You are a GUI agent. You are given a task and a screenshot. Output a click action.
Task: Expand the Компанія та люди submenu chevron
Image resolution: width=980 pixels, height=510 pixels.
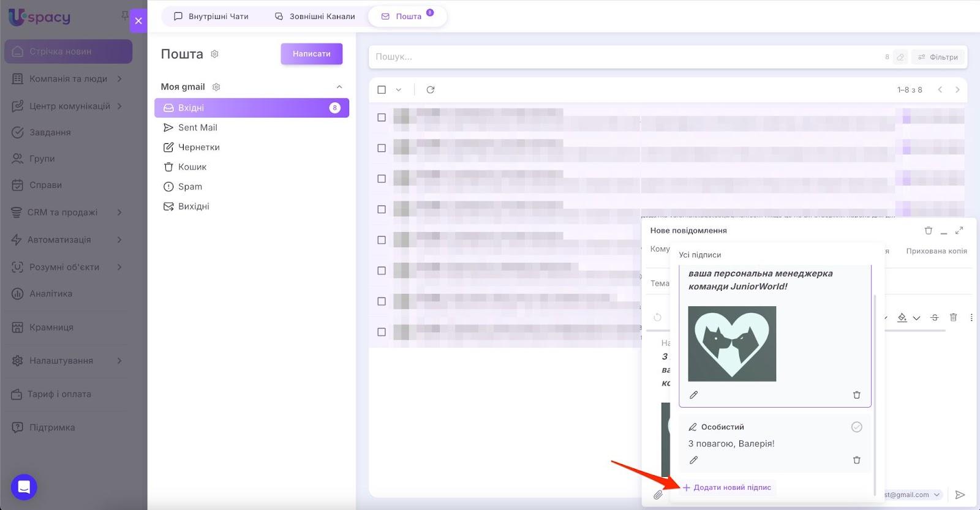[119, 78]
